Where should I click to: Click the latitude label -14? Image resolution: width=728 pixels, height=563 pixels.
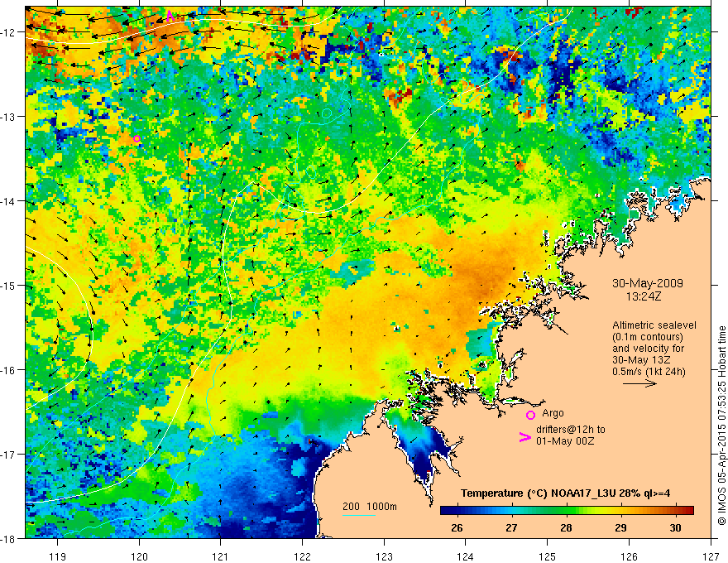tap(8, 201)
